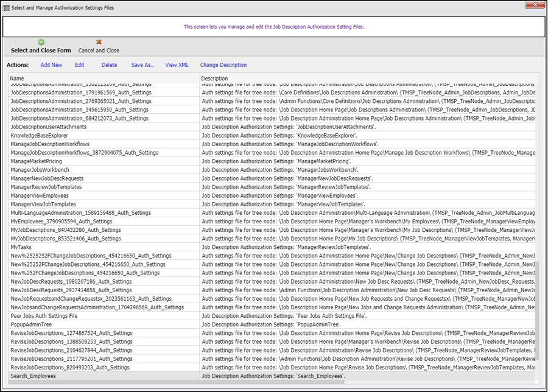Select New%25252FChangeJobDescriptions_454216650 row
The height and width of the screenshot is (392, 548).
pyautogui.click(x=272, y=264)
